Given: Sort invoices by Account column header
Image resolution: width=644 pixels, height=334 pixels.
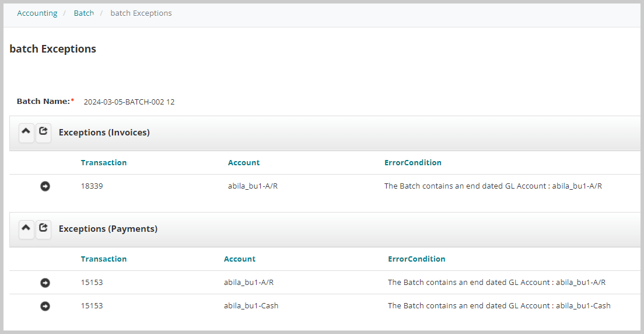Looking at the screenshot, I should tap(244, 162).
